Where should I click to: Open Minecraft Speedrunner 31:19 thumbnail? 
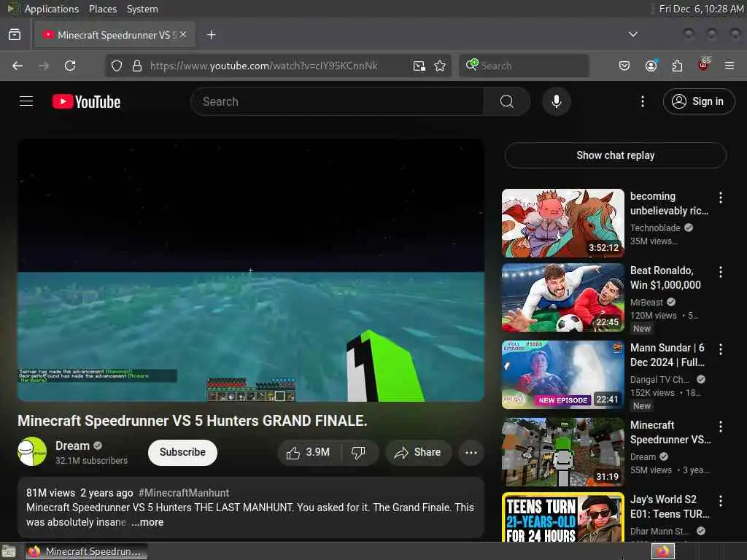[562, 451]
